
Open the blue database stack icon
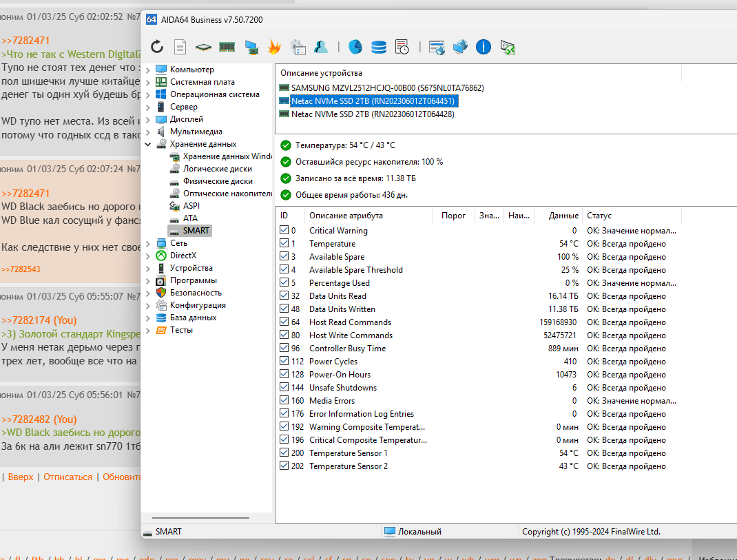378,47
